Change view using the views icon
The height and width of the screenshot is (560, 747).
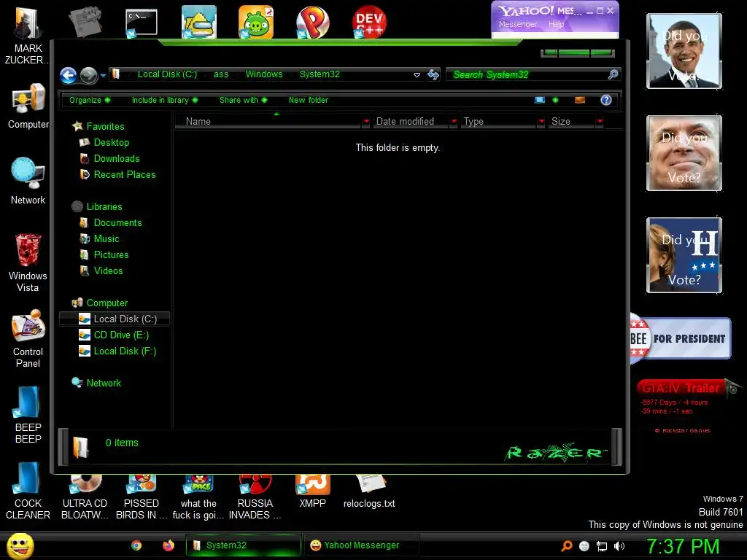[x=540, y=100]
